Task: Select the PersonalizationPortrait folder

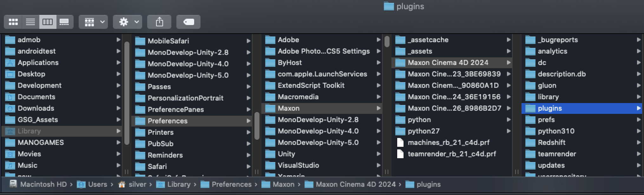Action: pos(192,98)
